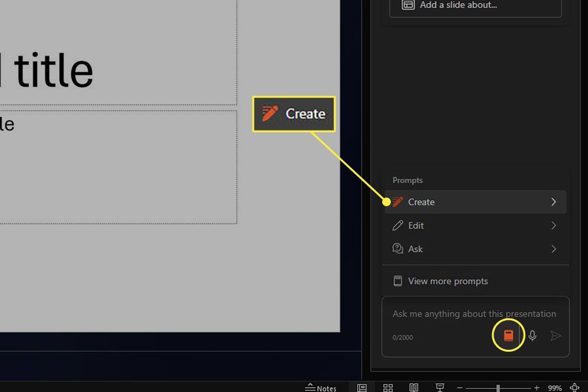Image resolution: width=588 pixels, height=392 pixels.
Task: Switch to Slide Sorter view
Action: (x=388, y=388)
